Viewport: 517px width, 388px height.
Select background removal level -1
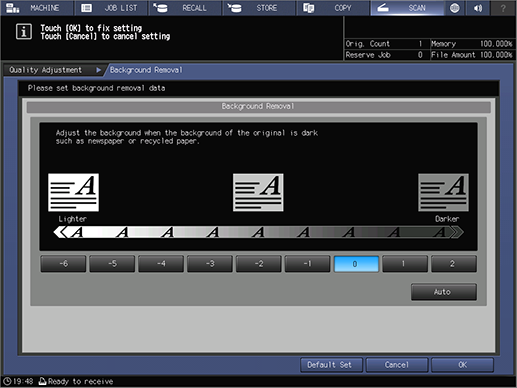307,264
